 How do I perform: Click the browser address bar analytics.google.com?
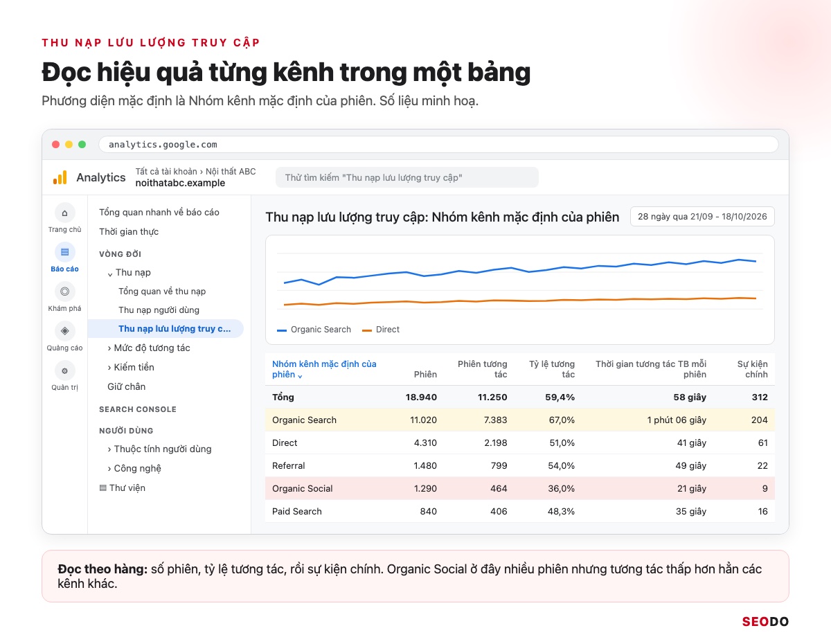pyautogui.click(x=438, y=145)
